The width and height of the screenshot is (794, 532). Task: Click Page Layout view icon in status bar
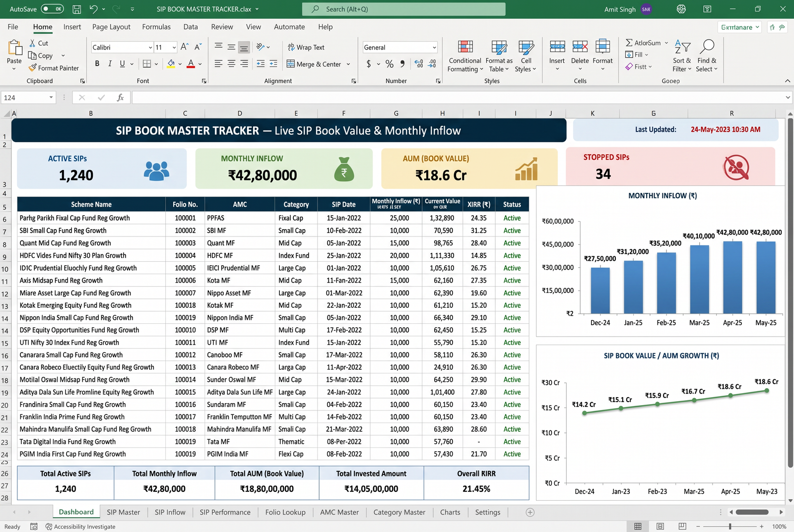point(660,526)
